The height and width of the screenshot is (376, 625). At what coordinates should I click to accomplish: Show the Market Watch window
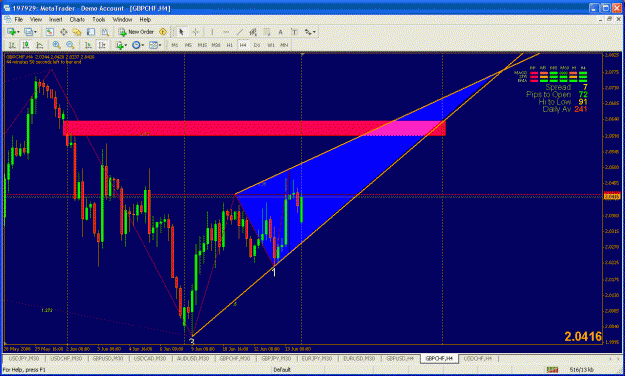coord(49,32)
